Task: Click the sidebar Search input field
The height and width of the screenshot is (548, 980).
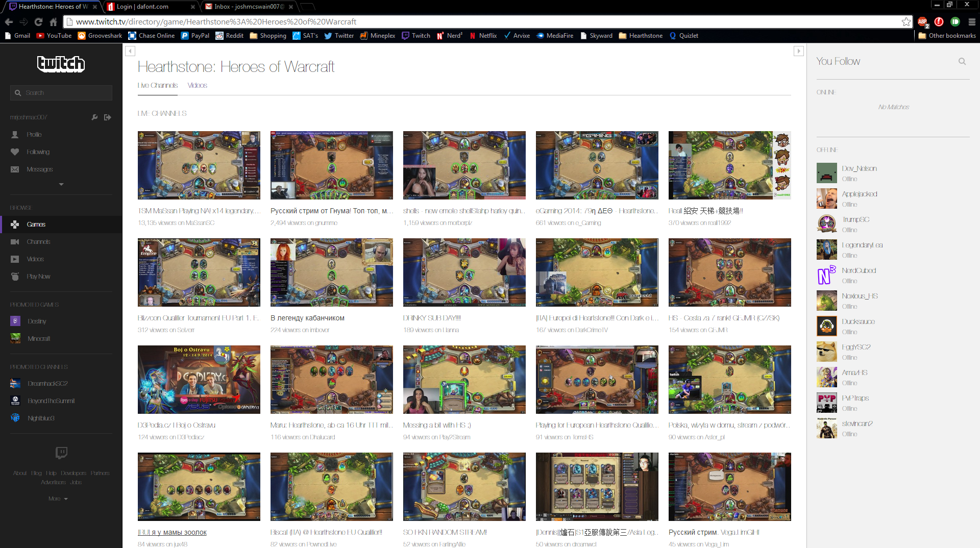Action: (x=61, y=93)
